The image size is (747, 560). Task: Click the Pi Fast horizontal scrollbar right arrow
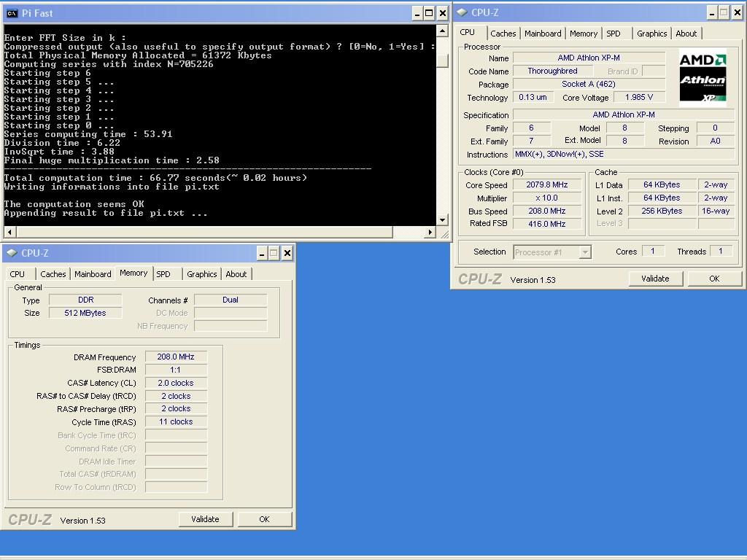(430, 232)
